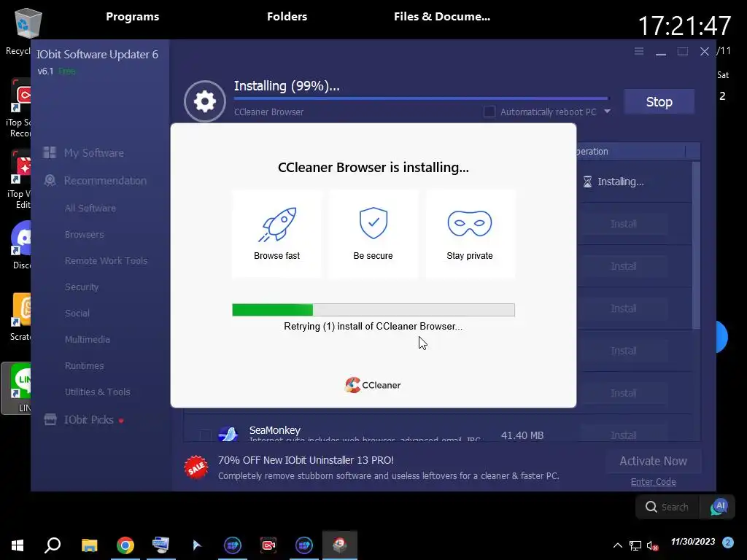Click the Be secure shield icon
The image size is (747, 560).
pyautogui.click(x=373, y=223)
